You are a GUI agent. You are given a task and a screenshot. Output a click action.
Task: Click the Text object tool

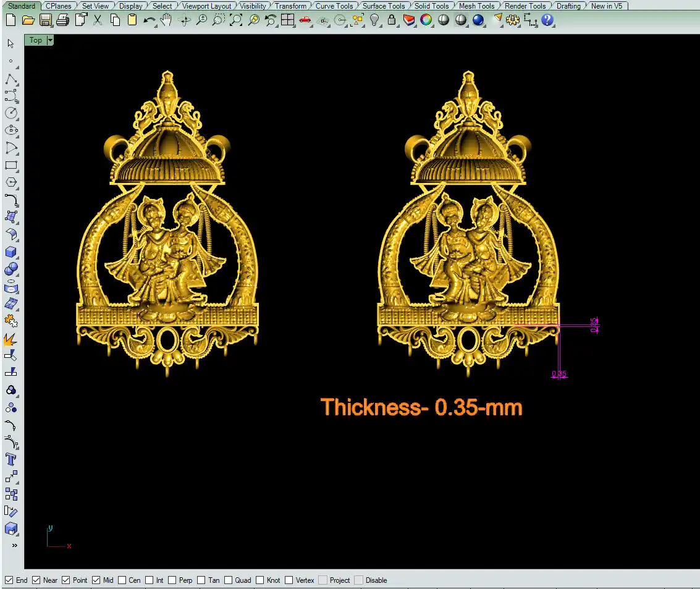click(x=11, y=459)
